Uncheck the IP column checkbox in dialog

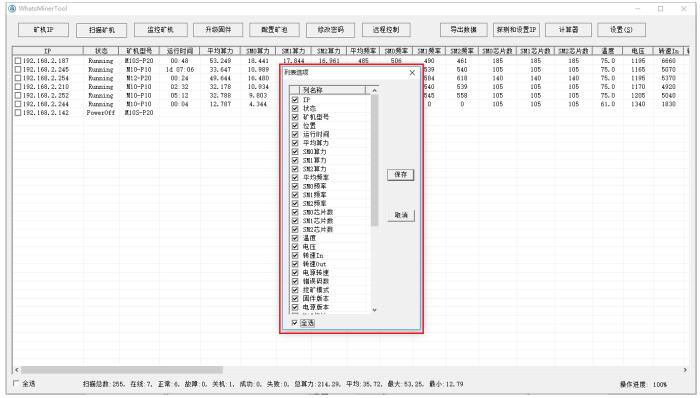(x=295, y=100)
